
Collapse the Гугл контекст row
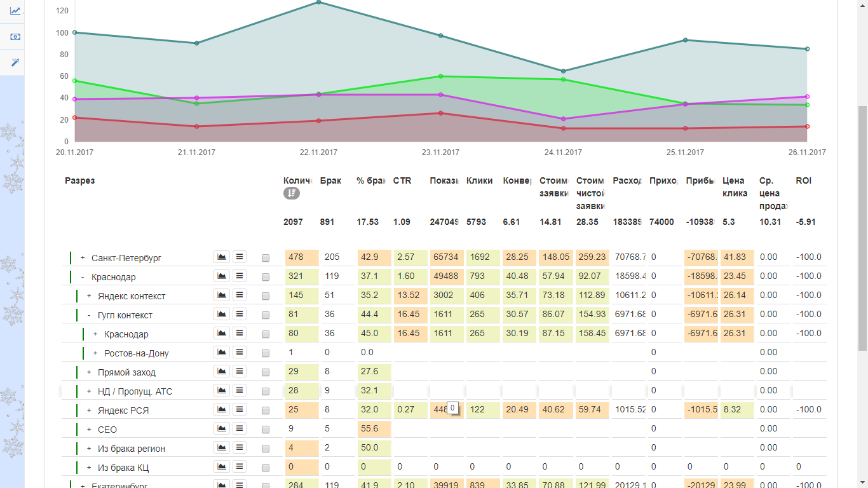coord(89,315)
